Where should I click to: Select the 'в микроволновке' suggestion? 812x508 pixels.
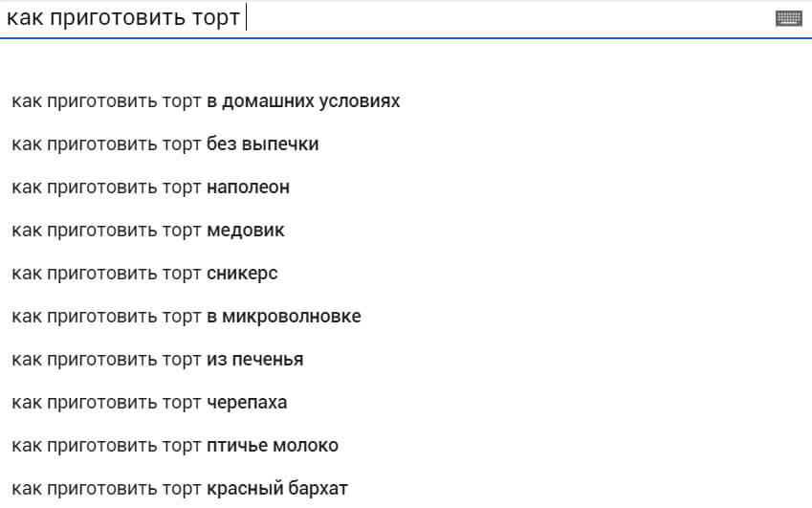coord(187,317)
